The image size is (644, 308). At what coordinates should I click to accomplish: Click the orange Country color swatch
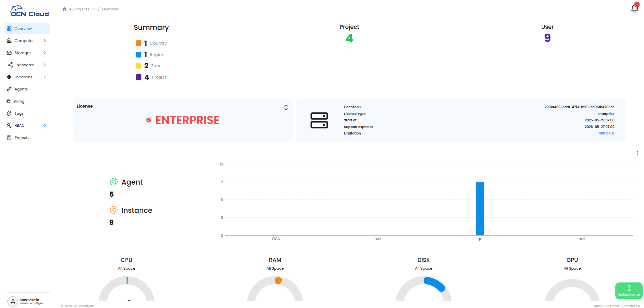[139, 43]
